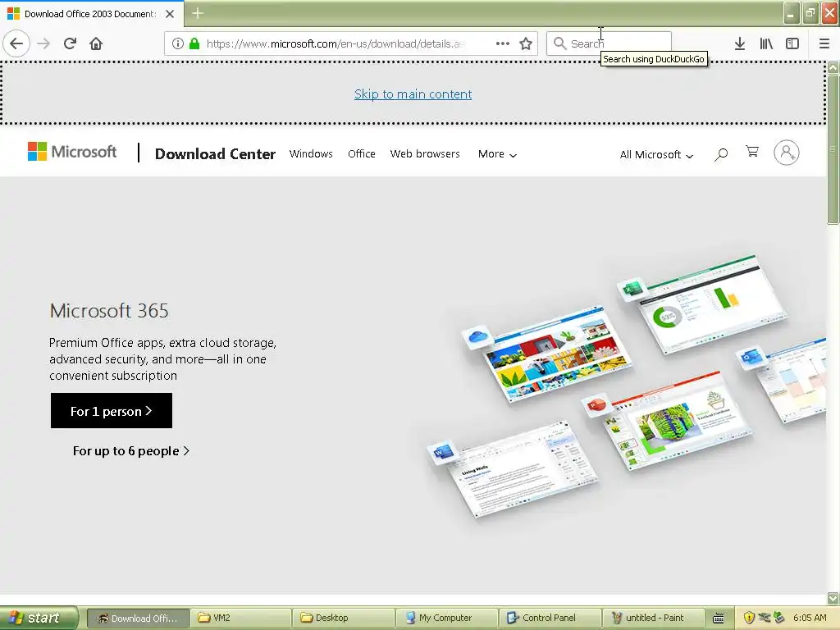Open the browser home page
Screen dimensions: 840x630
[96, 43]
